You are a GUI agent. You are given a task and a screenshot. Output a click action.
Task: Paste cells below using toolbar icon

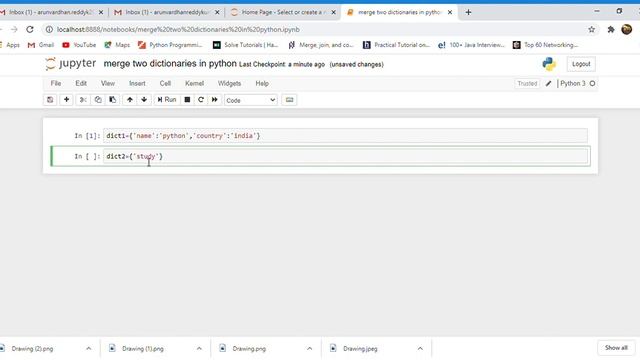pyautogui.click(x=113, y=100)
